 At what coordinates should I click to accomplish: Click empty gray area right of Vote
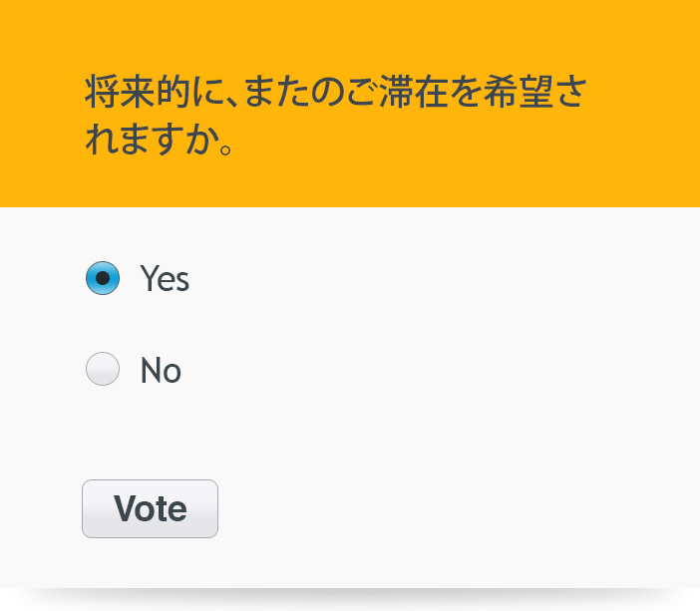[449, 508]
